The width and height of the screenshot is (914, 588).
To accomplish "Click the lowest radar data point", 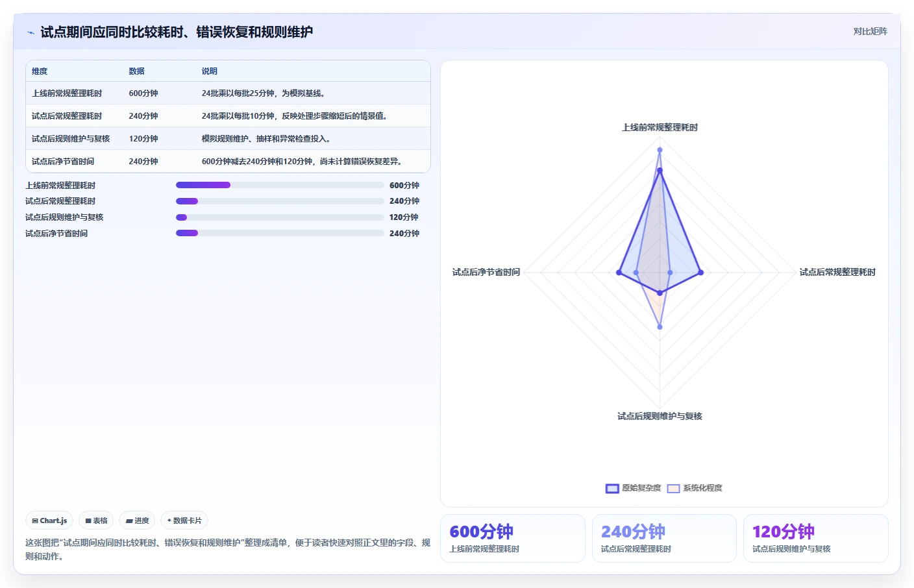I will pyautogui.click(x=660, y=327).
